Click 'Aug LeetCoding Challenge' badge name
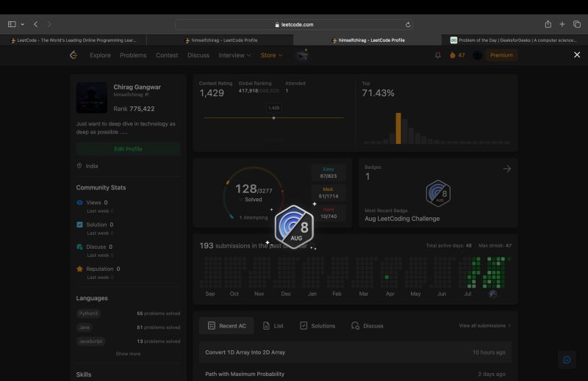 tap(402, 219)
